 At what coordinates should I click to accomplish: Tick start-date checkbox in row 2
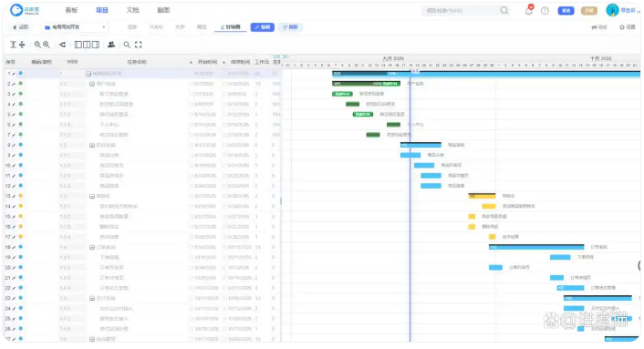[x=192, y=84]
